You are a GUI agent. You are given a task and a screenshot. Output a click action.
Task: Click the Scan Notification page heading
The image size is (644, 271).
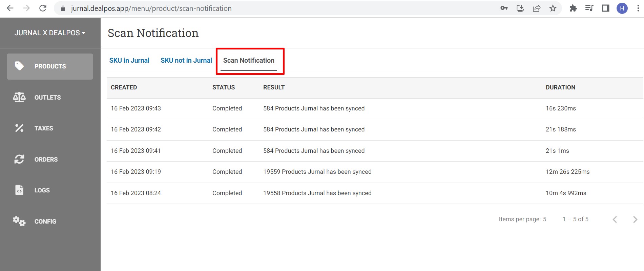point(153,33)
